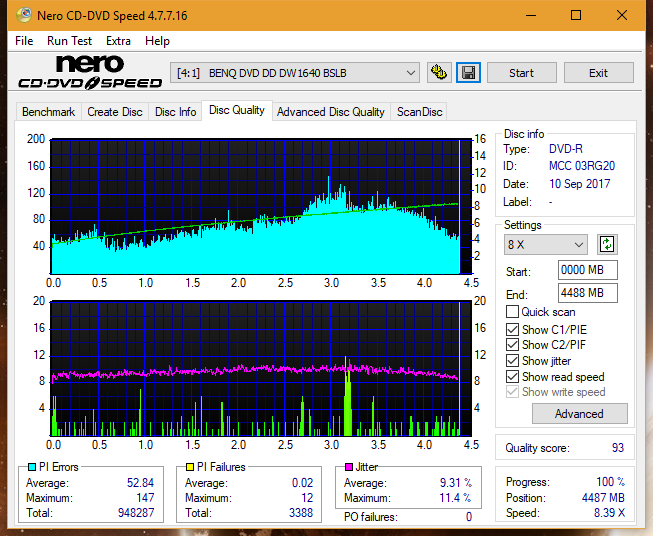This screenshot has height=536, width=653.
Task: Open the drive selection dropdown
Action: pyautogui.click(x=295, y=73)
